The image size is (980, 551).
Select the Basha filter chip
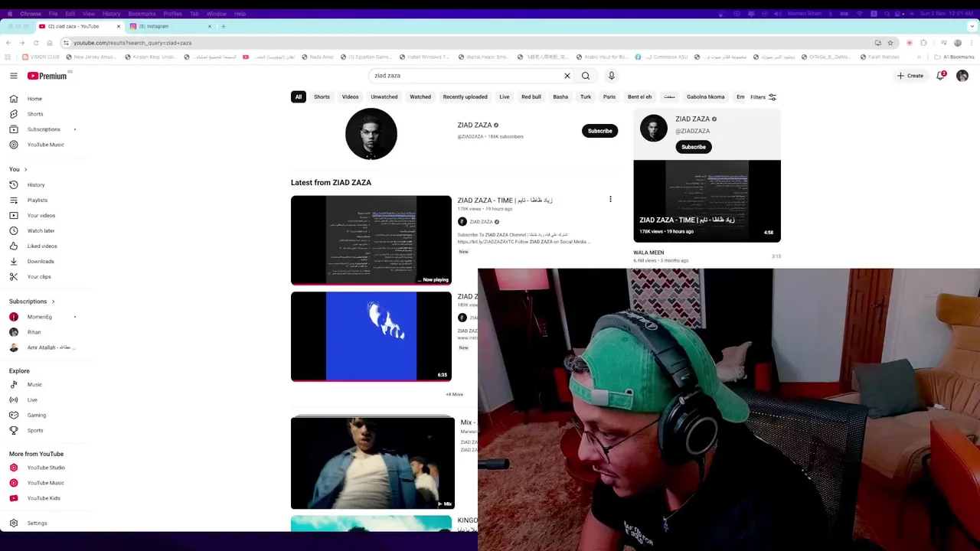560,97
